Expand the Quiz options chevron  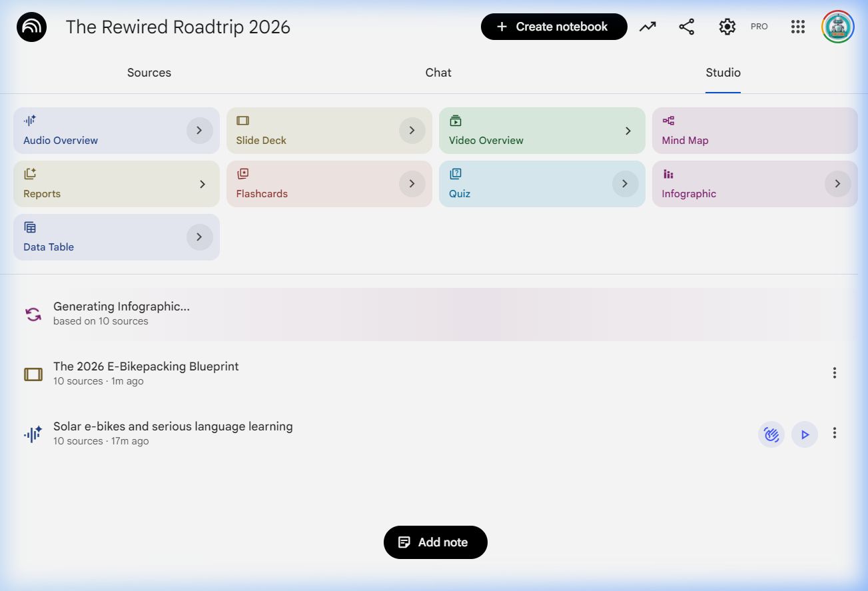625,184
